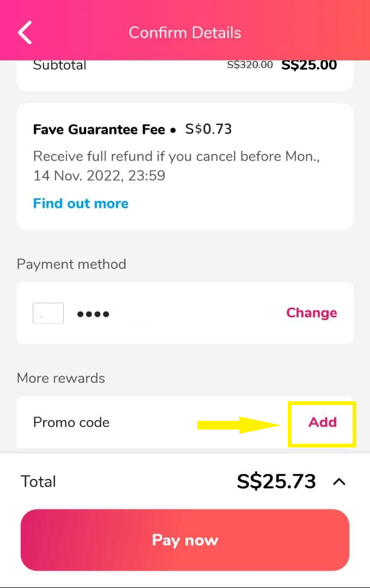
Task: Change the payment method
Action: click(312, 313)
